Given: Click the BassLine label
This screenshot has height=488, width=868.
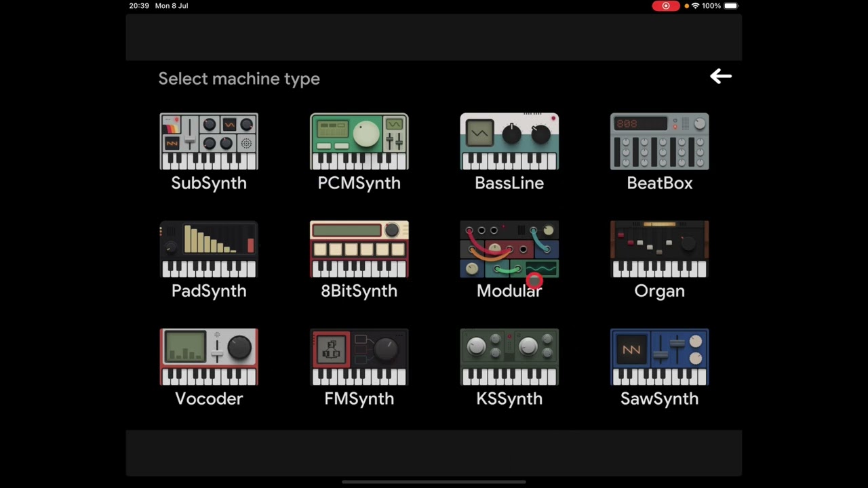Looking at the screenshot, I should pyautogui.click(x=509, y=183).
